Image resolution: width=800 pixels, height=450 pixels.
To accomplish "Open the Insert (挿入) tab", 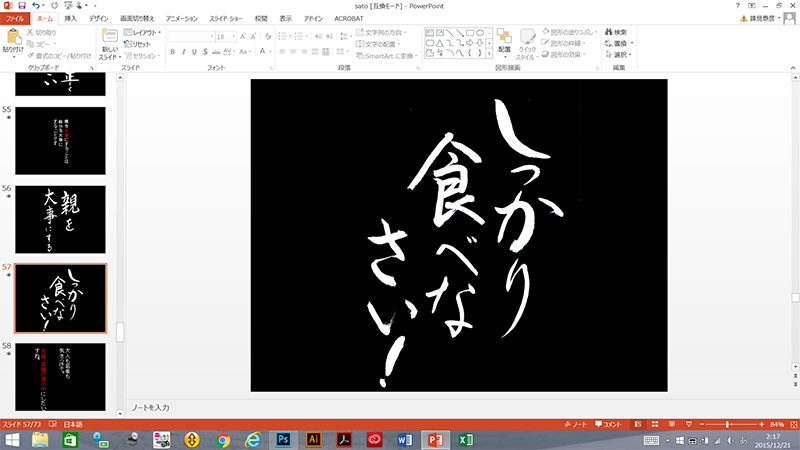I will point(70,18).
